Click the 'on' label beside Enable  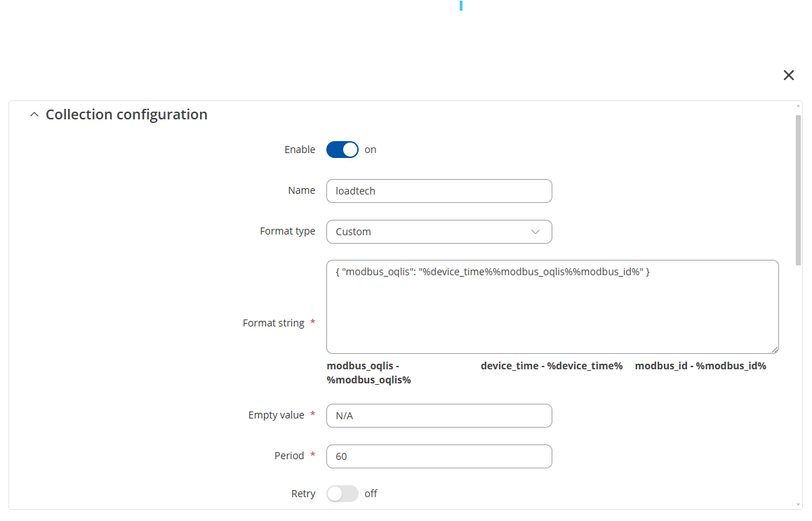371,150
